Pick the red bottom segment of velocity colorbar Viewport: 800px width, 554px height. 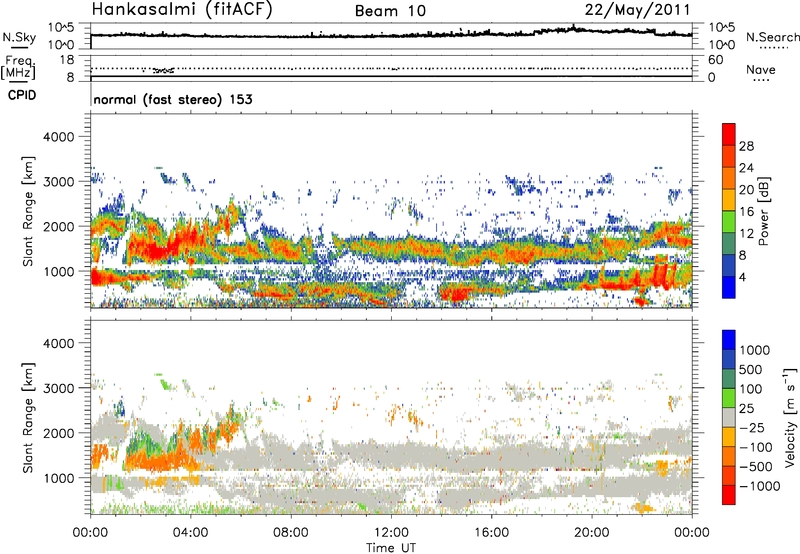tap(729, 495)
